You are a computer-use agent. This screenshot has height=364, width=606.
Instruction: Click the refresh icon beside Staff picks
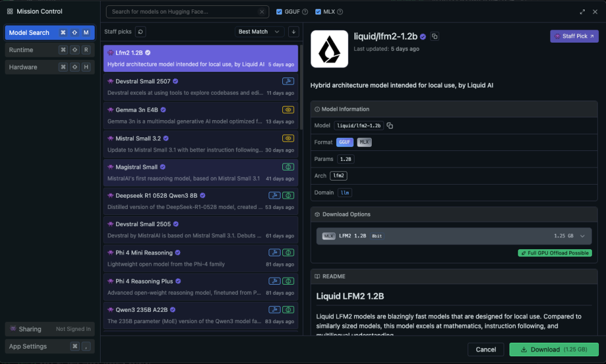tap(140, 32)
